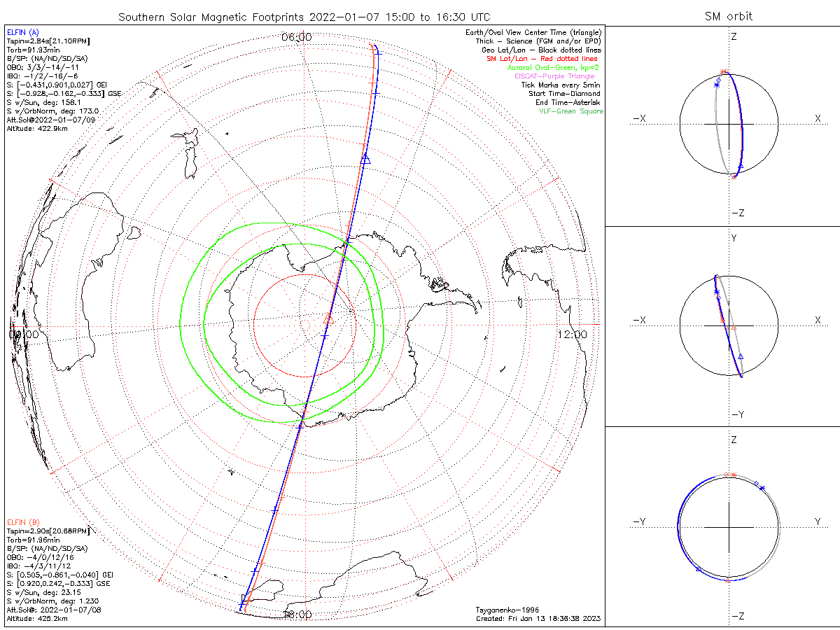This screenshot has width=840, height=630.
Task: Click 'Tspin=2.90s[20.68RPM]' text
Action: click(x=49, y=531)
